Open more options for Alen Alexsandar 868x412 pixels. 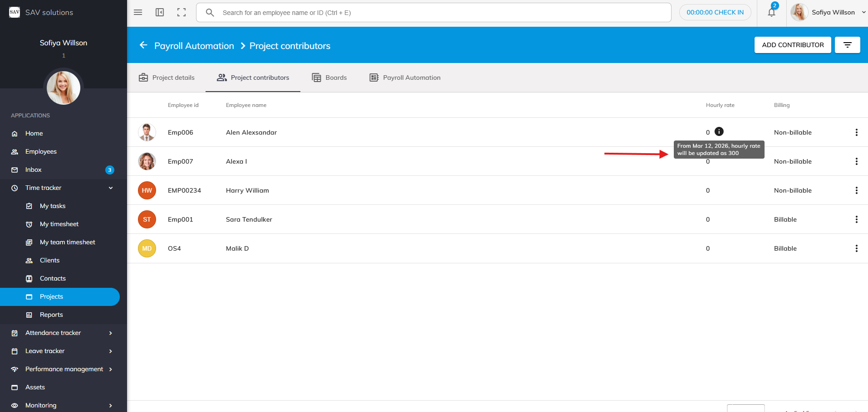(x=856, y=132)
